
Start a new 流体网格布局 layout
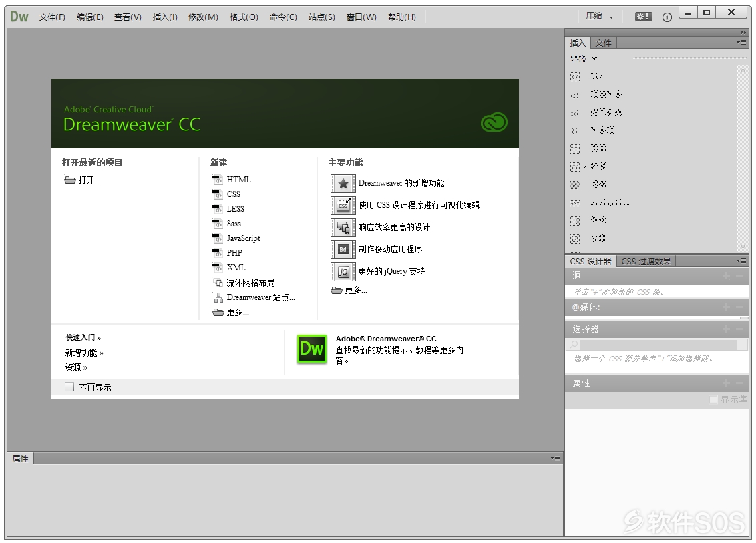tap(247, 283)
